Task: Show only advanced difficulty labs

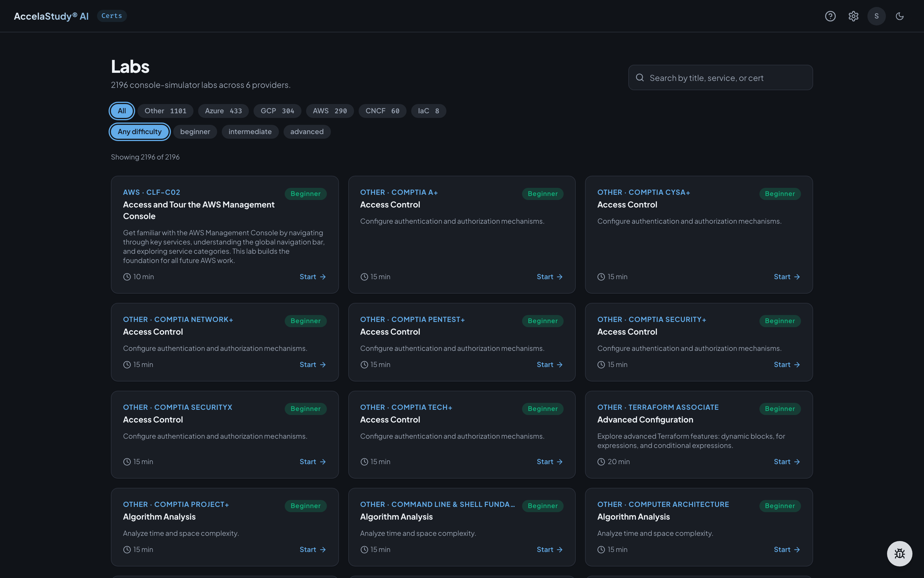Action: click(307, 131)
